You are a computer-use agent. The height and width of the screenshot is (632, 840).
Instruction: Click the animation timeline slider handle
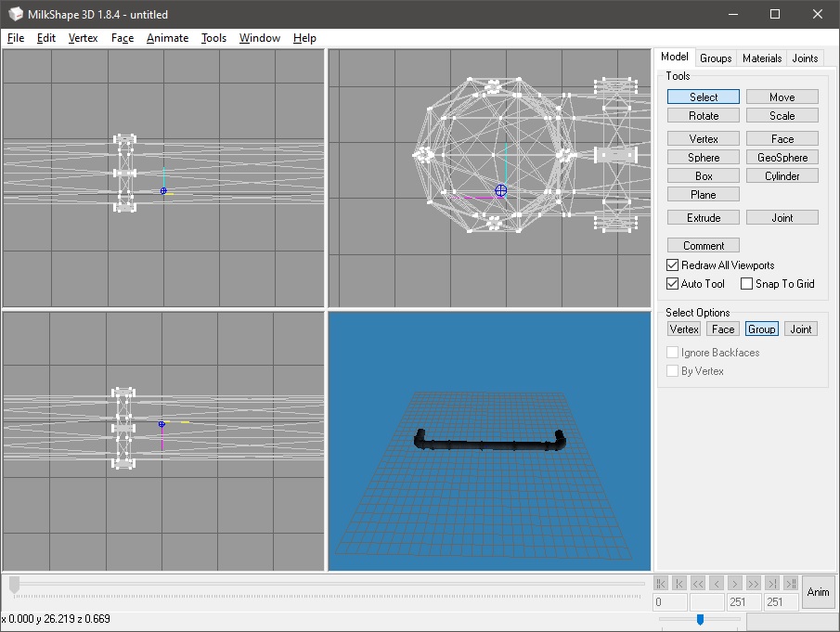[x=14, y=584]
